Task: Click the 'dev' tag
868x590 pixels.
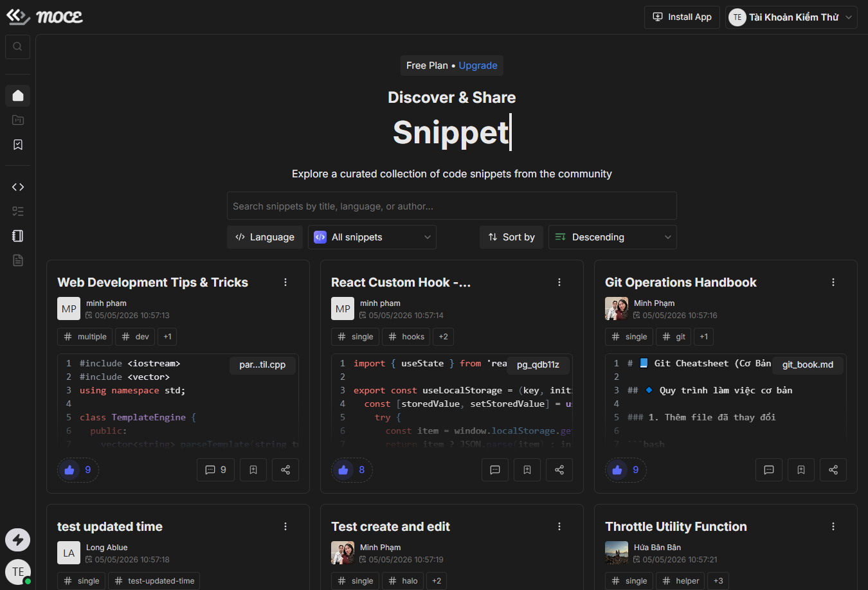Action: pos(135,337)
